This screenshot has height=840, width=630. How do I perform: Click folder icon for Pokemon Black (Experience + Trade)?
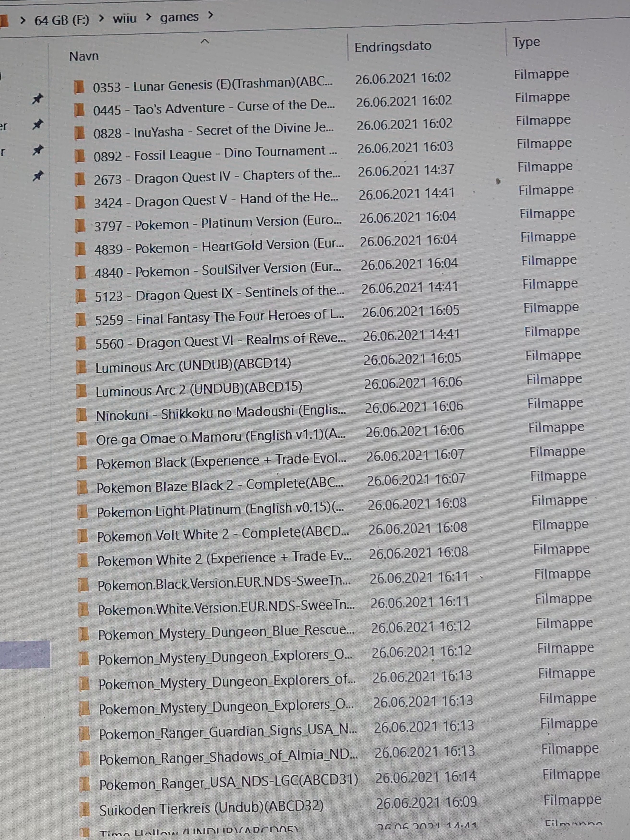pyautogui.click(x=82, y=463)
